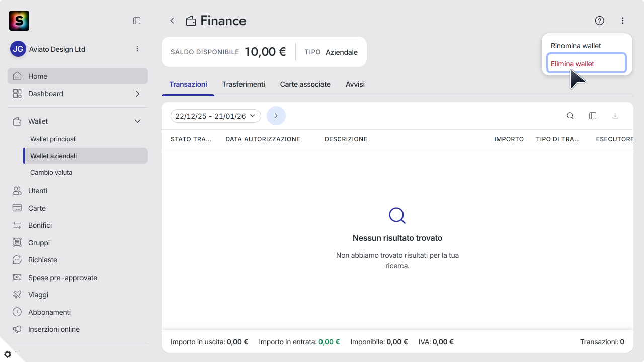Switch to the Transazioni tab
The width and height of the screenshot is (644, 362).
click(x=188, y=84)
